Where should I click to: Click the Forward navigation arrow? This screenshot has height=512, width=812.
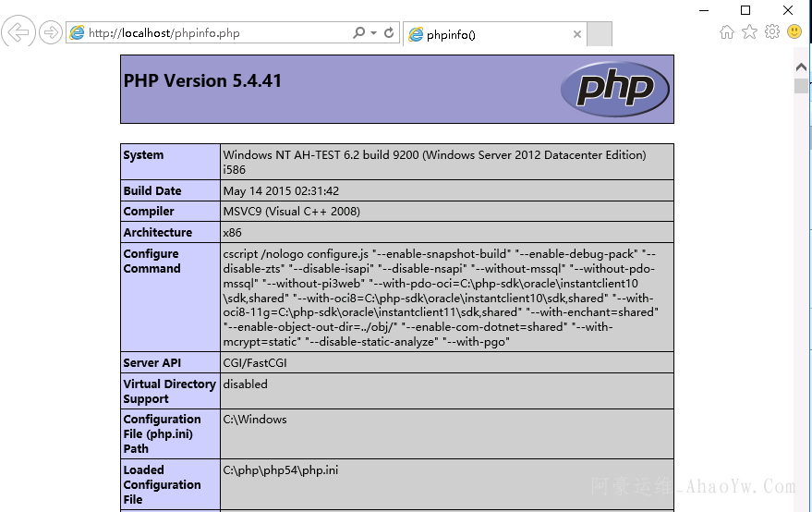click(x=51, y=33)
